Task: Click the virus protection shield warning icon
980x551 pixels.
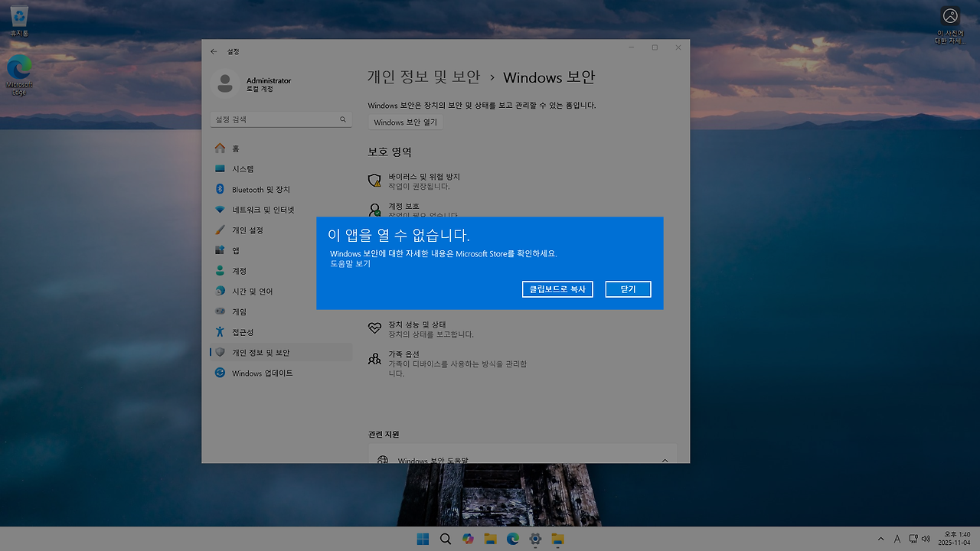Action: tap(374, 181)
